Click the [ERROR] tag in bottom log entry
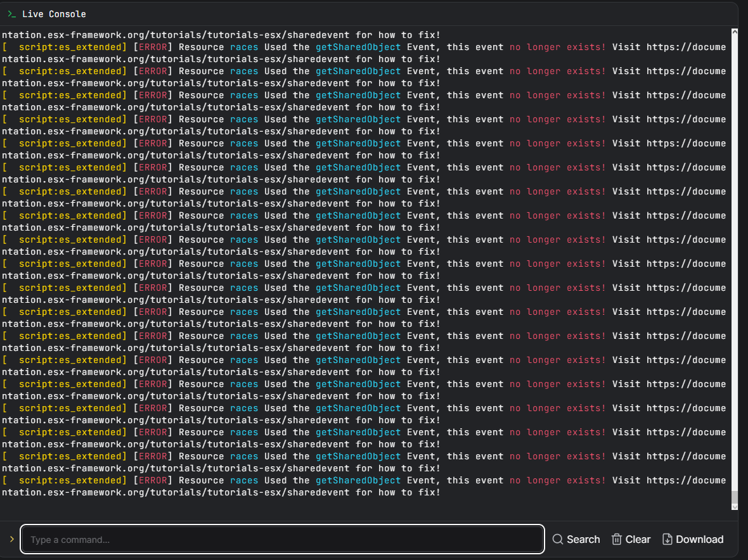Screen dimensions: 748x560 pos(153,480)
